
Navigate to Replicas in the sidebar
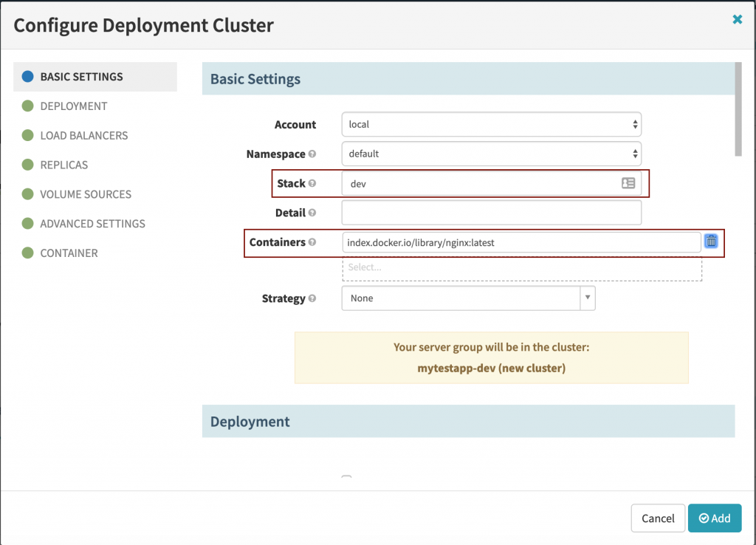tap(63, 165)
